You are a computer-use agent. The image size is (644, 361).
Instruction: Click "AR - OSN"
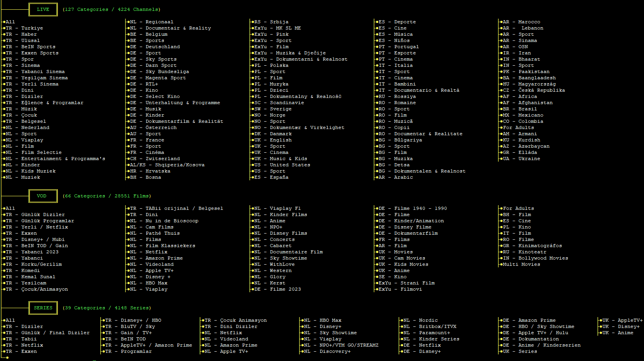[x=515, y=47]
